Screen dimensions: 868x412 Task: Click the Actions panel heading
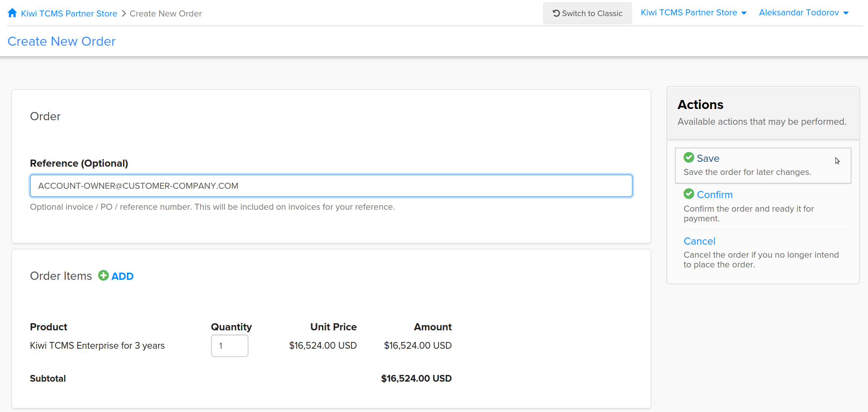point(700,104)
